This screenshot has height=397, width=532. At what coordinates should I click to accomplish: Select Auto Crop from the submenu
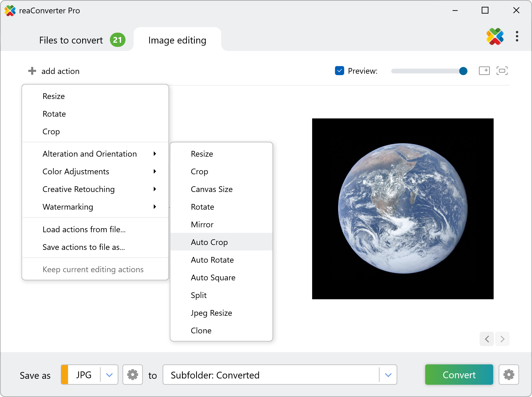(209, 242)
